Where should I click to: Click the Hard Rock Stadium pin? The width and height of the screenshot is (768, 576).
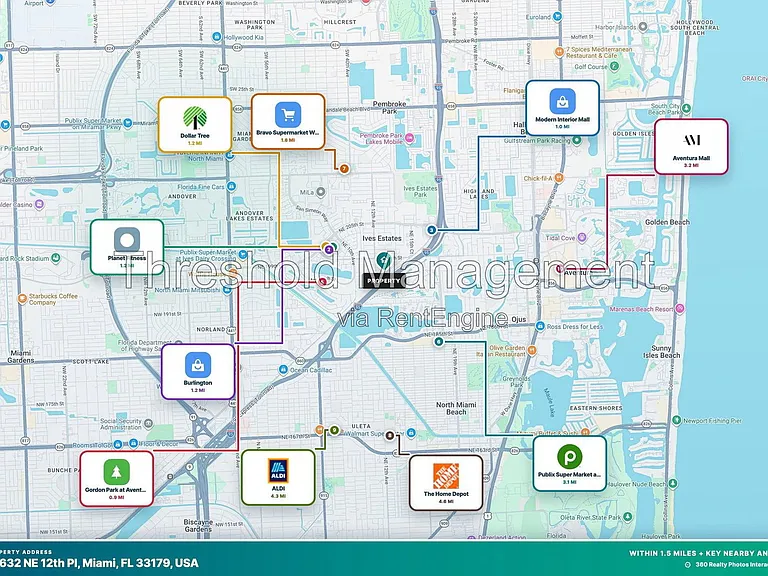click(x=56, y=258)
